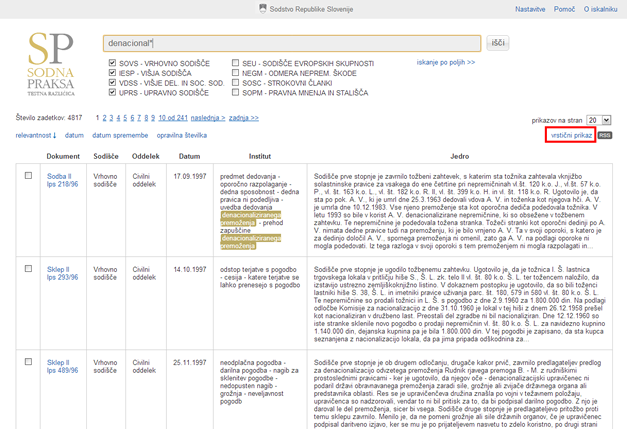Click the SP Sodna Praksa logo
Image resolution: width=627 pixels, height=429 pixels.
[x=51, y=64]
